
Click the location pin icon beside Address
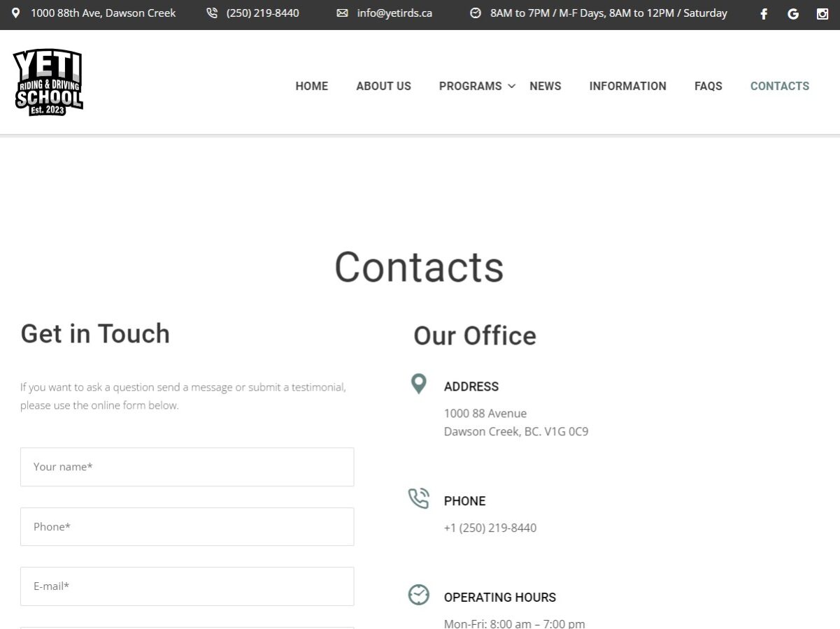point(418,384)
